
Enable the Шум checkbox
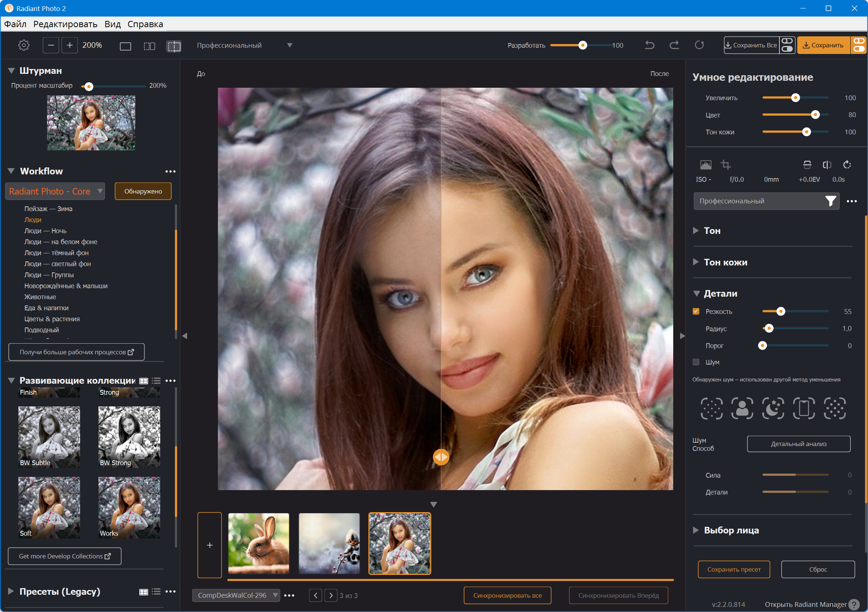click(x=696, y=362)
